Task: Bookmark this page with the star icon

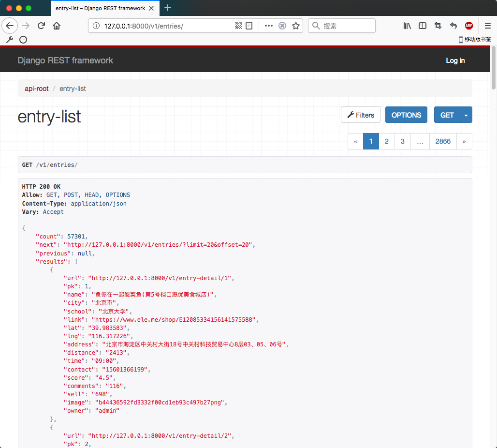Action: (296, 26)
